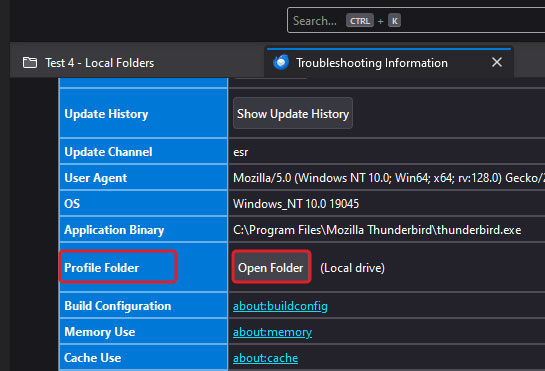Click the Open Folder button
The height and width of the screenshot is (371, 545).
pyautogui.click(x=271, y=268)
